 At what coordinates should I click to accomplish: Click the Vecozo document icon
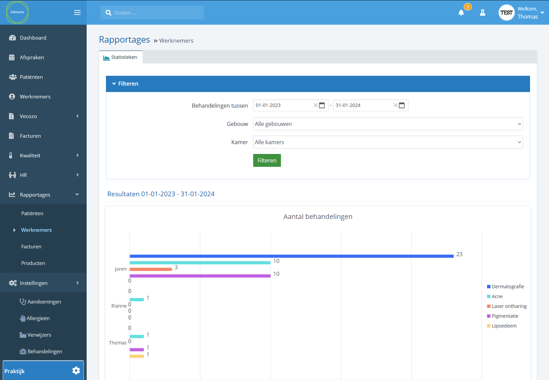(11, 116)
